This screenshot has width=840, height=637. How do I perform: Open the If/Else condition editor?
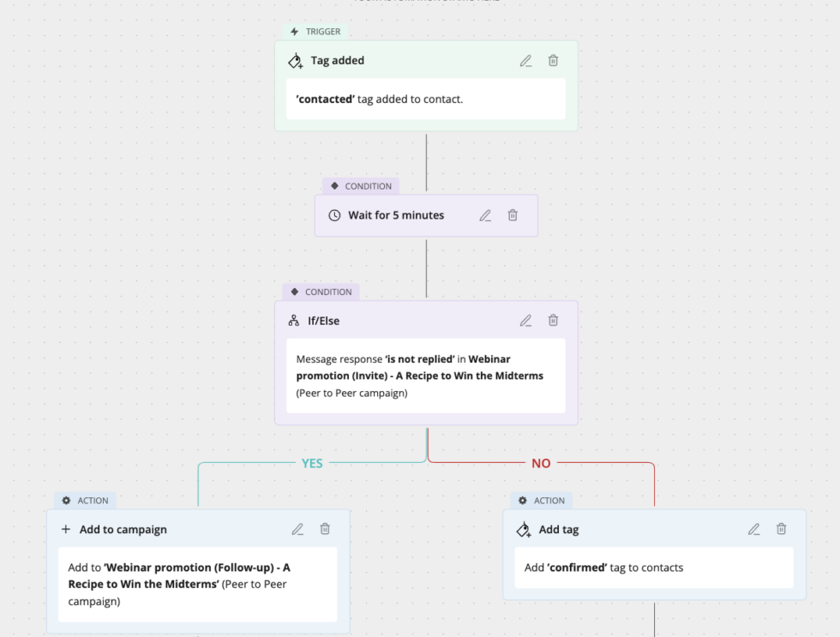point(525,321)
